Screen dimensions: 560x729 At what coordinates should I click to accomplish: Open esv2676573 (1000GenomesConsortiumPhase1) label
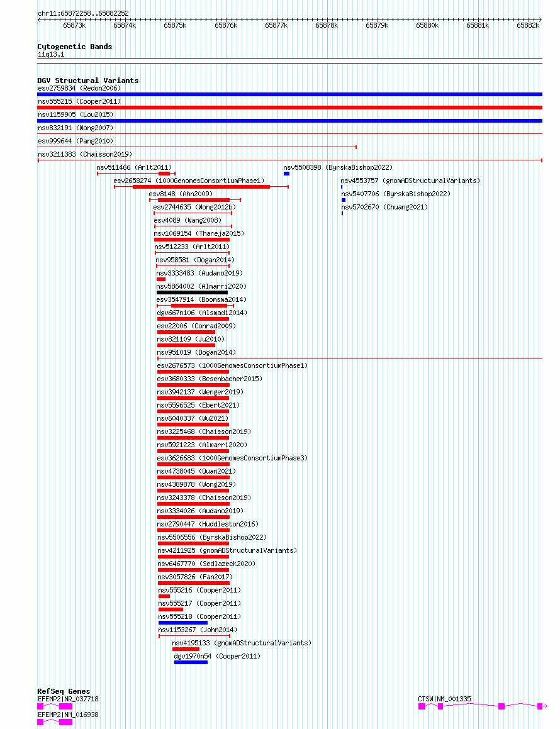(233, 366)
